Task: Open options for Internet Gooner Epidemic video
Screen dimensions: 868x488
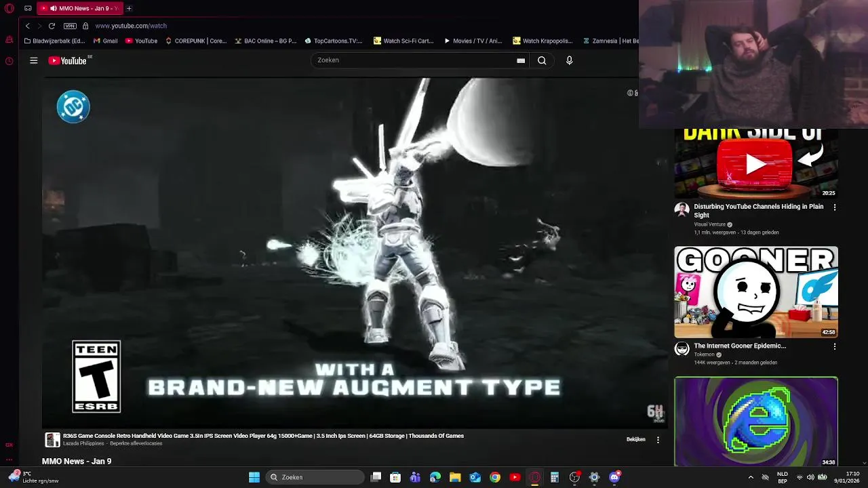Action: pyautogui.click(x=835, y=346)
